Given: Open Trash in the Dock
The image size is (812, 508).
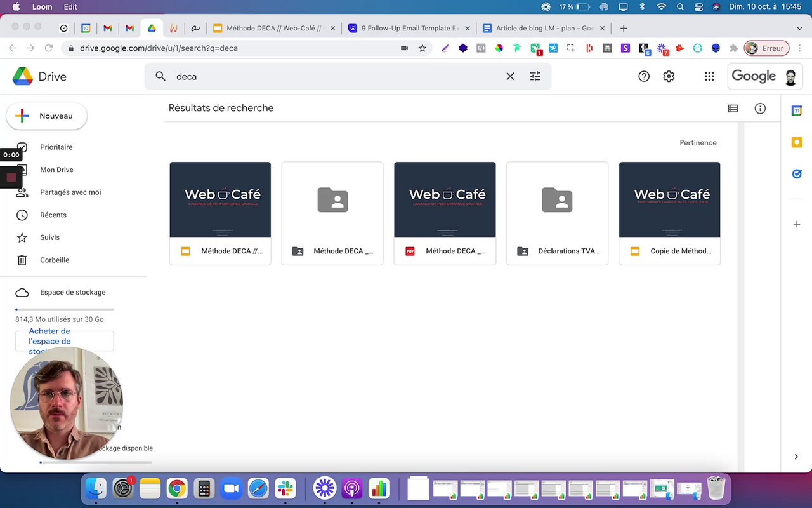Looking at the screenshot, I should coord(716,488).
